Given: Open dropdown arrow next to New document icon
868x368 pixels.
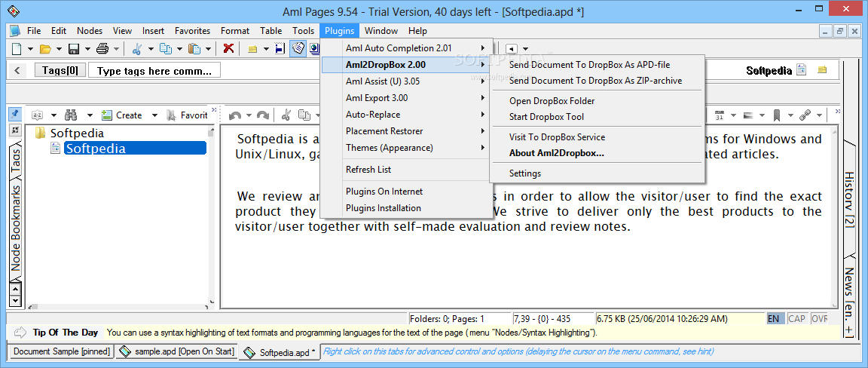Looking at the screenshot, I should 30,49.
